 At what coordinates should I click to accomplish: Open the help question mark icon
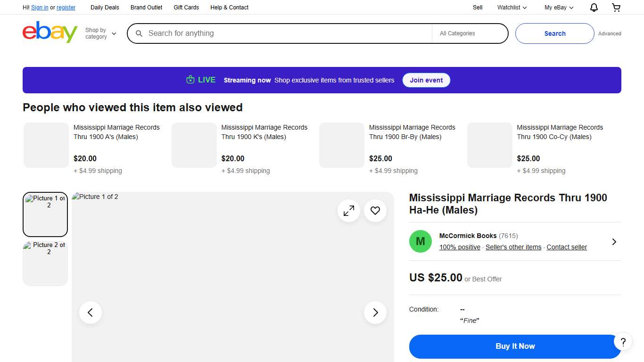pos(623,342)
